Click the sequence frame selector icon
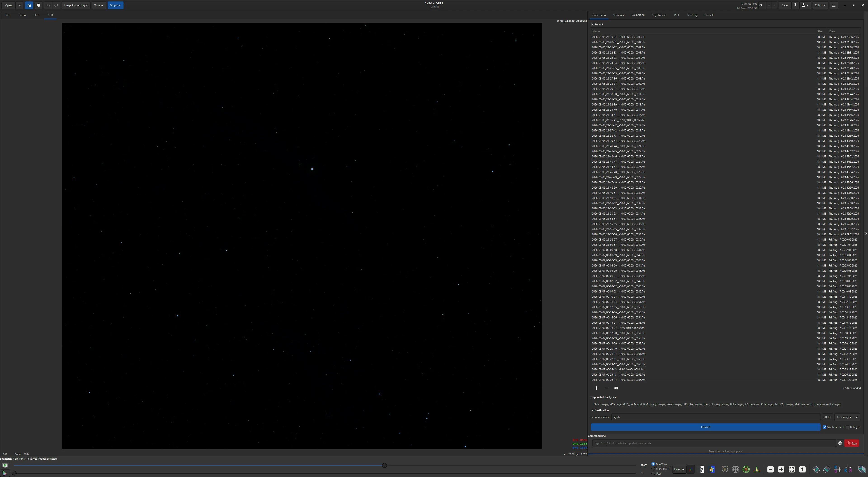868x477 pixels. pos(862,469)
